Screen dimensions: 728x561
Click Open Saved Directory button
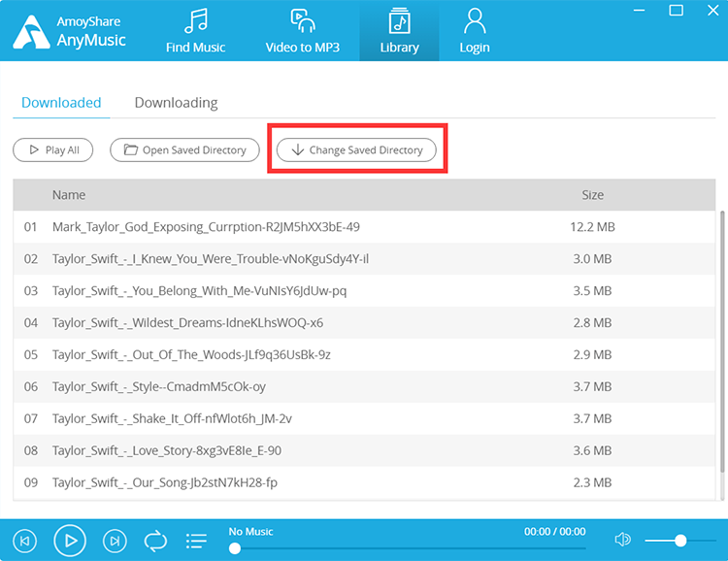pos(184,150)
